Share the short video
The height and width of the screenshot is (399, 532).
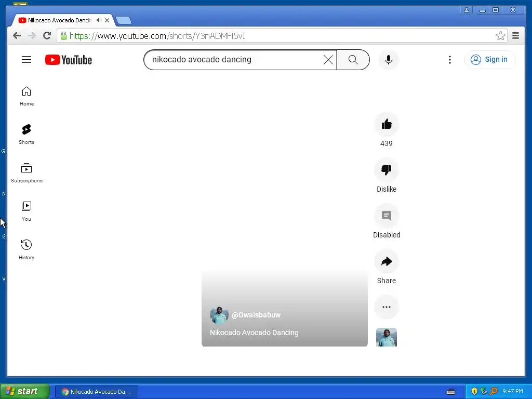point(387,261)
